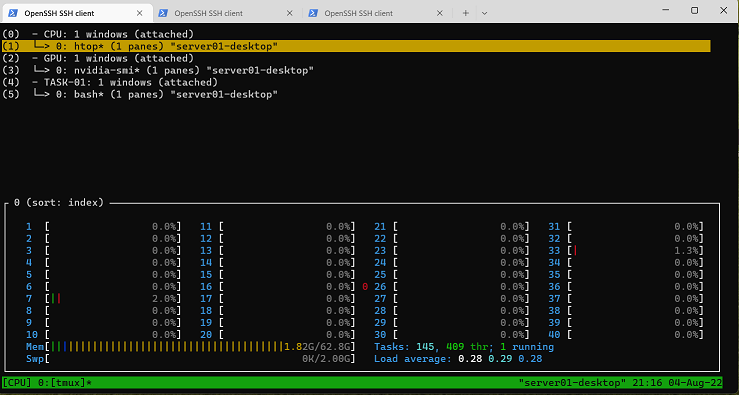Select the highlighted htop window row
Screen dimensions: 739x395
tap(356, 46)
